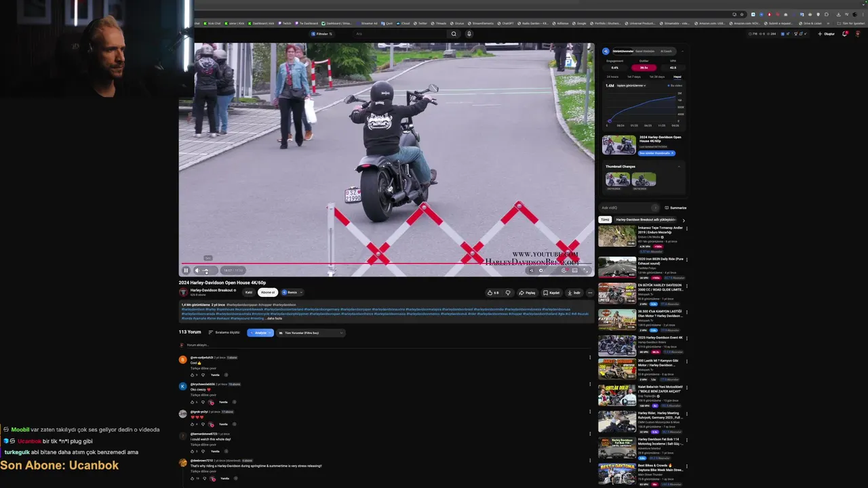Like the 'I could watch this whole day' comment

point(193,451)
